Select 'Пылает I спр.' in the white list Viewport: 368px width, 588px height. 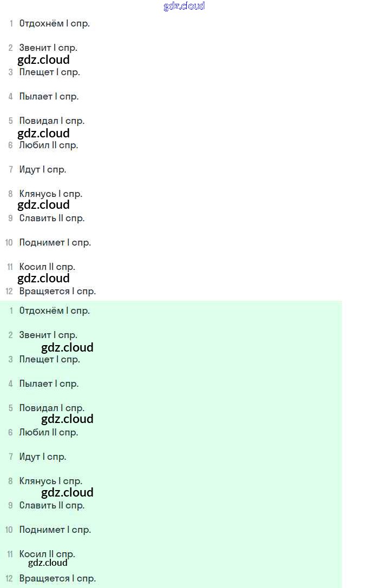(49, 96)
